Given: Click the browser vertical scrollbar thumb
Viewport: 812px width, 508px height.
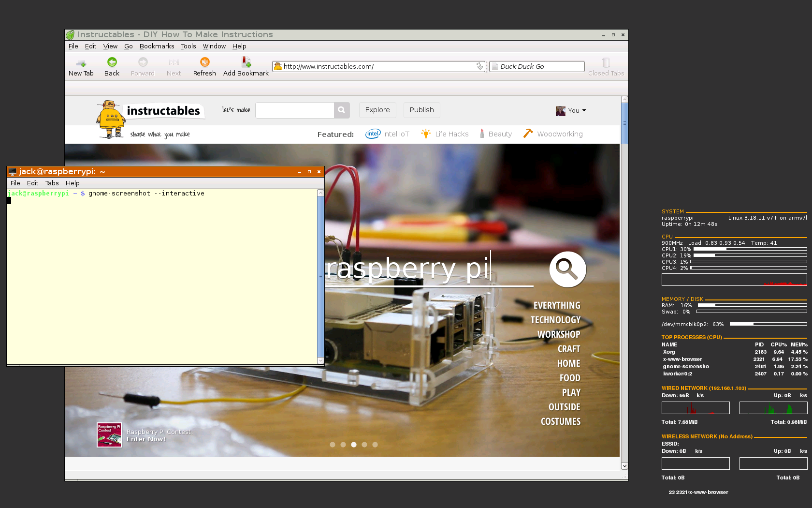Looking at the screenshot, I should click(624, 123).
